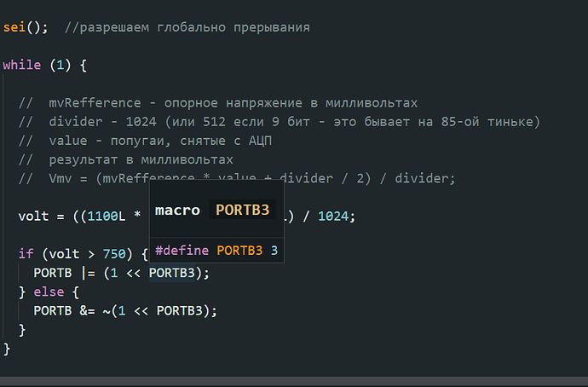Click the Russian comment after sei()
Image resolution: width=588 pixels, height=387 pixels.
[187, 27]
